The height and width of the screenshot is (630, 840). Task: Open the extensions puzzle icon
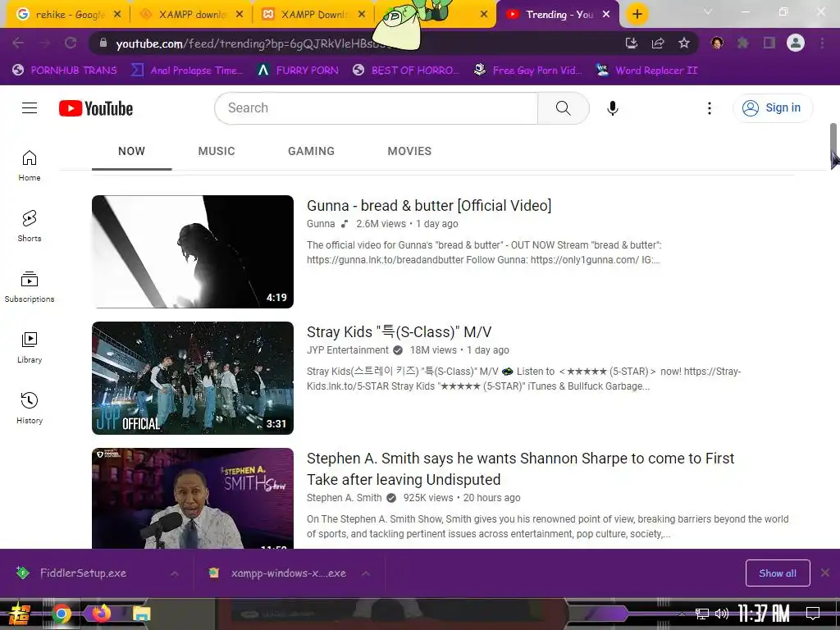742,43
